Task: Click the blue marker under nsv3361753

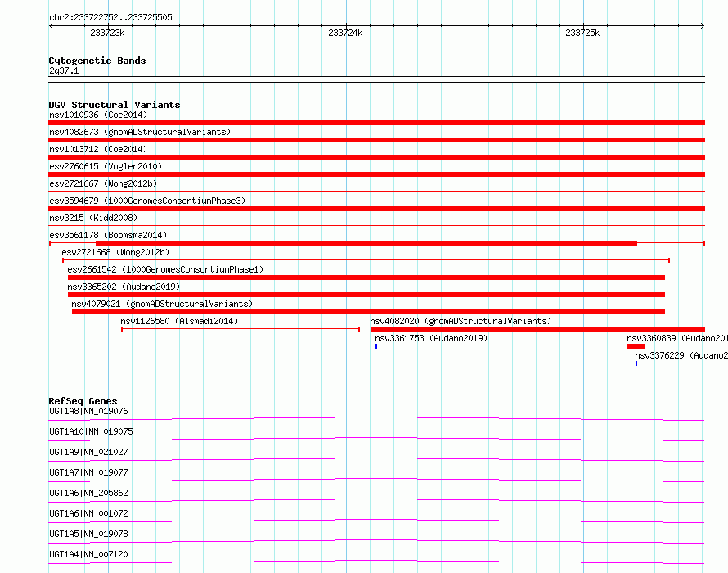Action: [x=376, y=346]
